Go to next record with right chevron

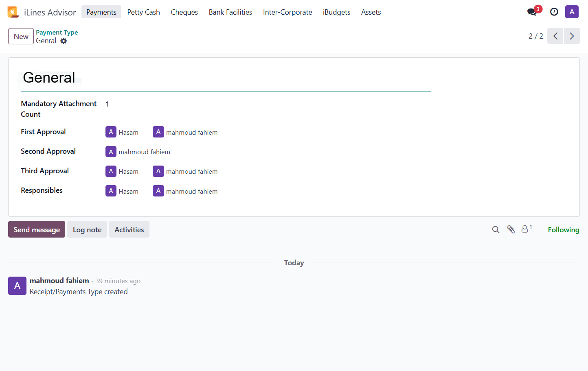(572, 36)
